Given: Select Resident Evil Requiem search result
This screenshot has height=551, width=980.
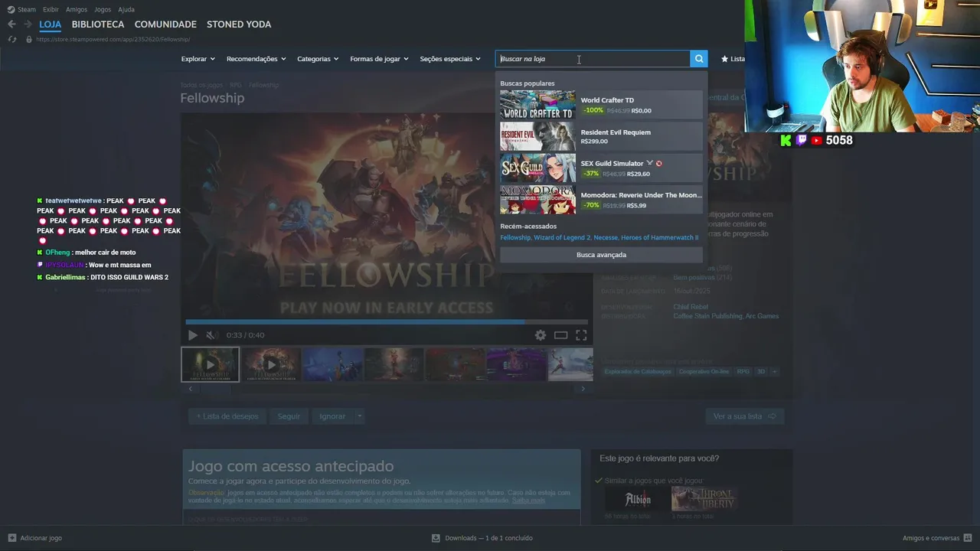Looking at the screenshot, I should [x=601, y=136].
